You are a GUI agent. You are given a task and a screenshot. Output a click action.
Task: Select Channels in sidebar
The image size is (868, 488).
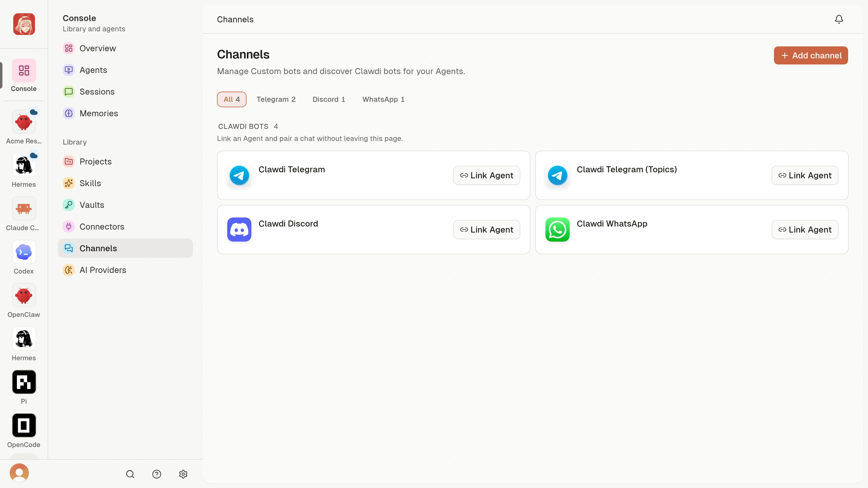125,248
